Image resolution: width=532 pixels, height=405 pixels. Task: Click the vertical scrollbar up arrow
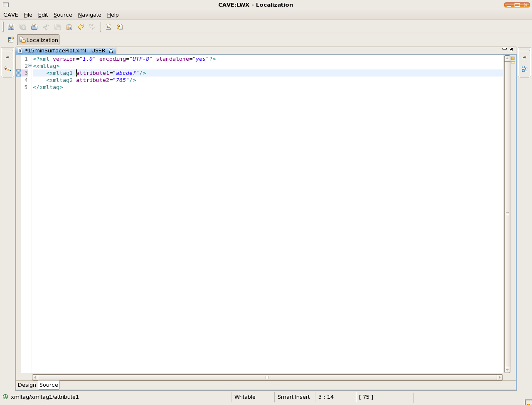507,58
